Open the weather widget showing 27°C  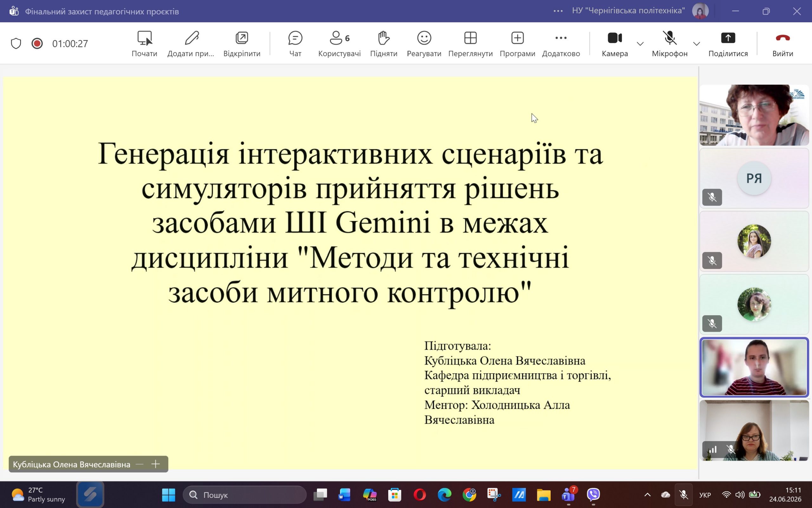pos(38,495)
